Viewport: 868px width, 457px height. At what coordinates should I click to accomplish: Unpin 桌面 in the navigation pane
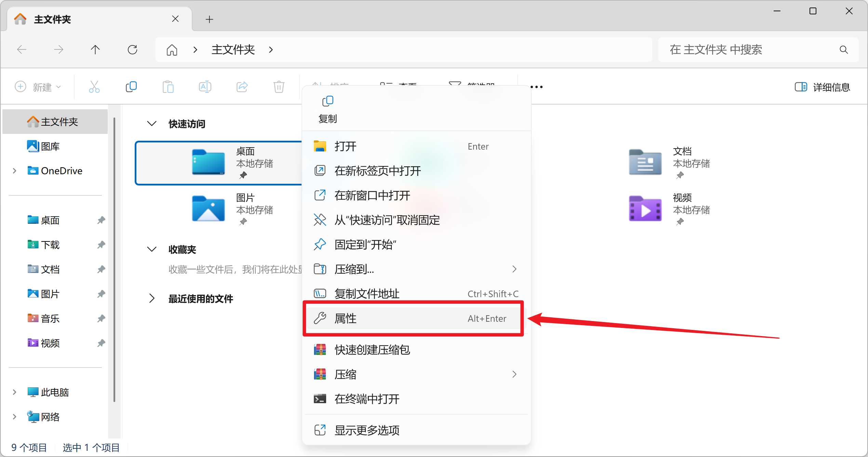(101, 220)
